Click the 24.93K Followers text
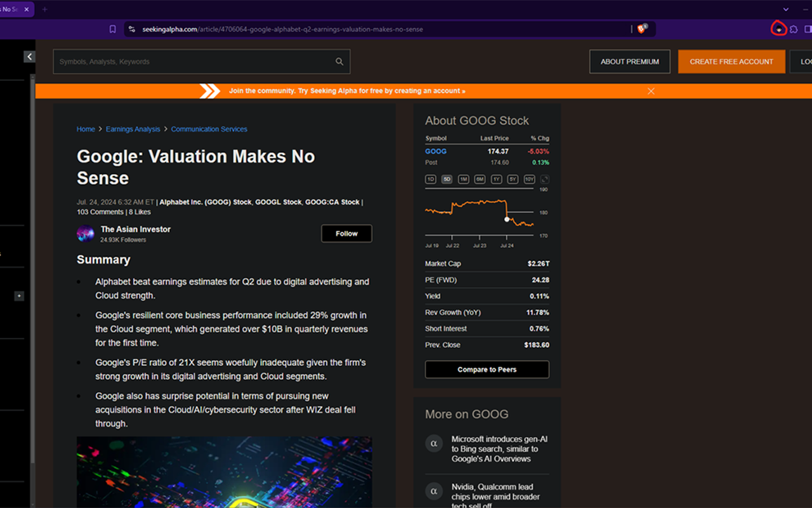 (123, 240)
